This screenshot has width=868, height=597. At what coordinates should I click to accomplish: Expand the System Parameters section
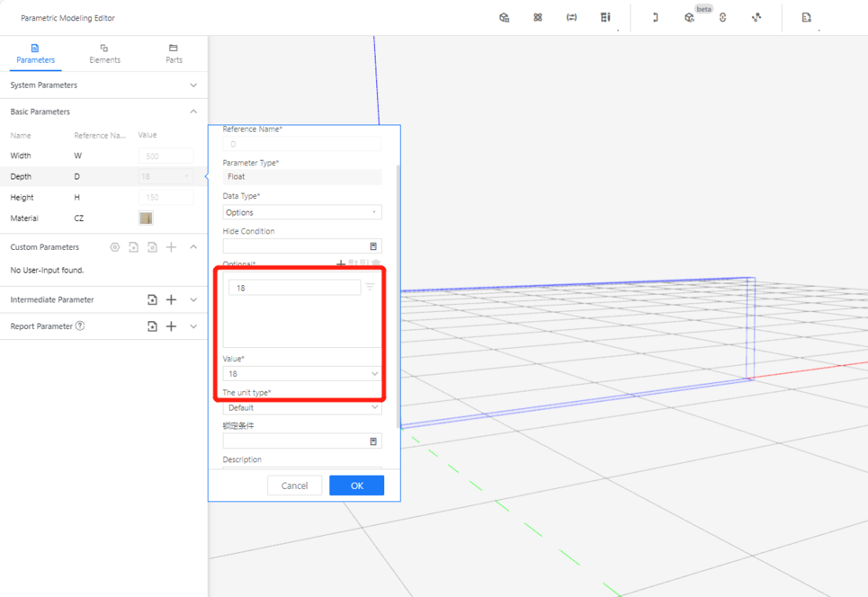click(x=194, y=85)
